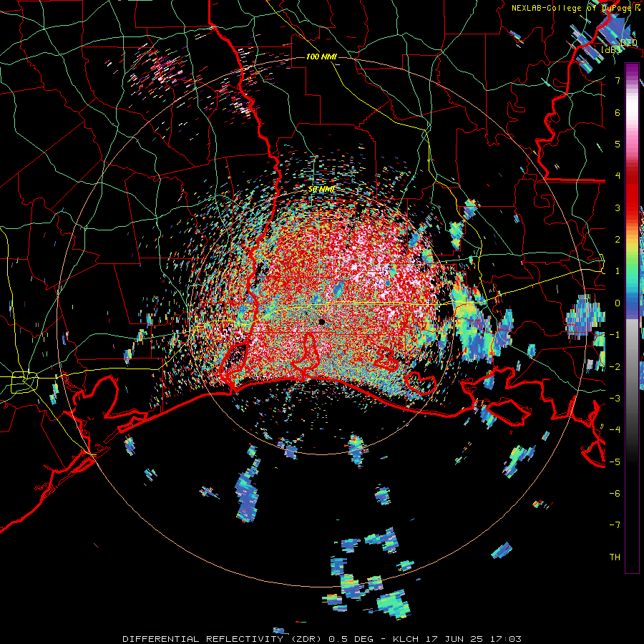The width and height of the screenshot is (644, 644).
Task: Click the "5" tick label on color scale
Action: (618, 144)
